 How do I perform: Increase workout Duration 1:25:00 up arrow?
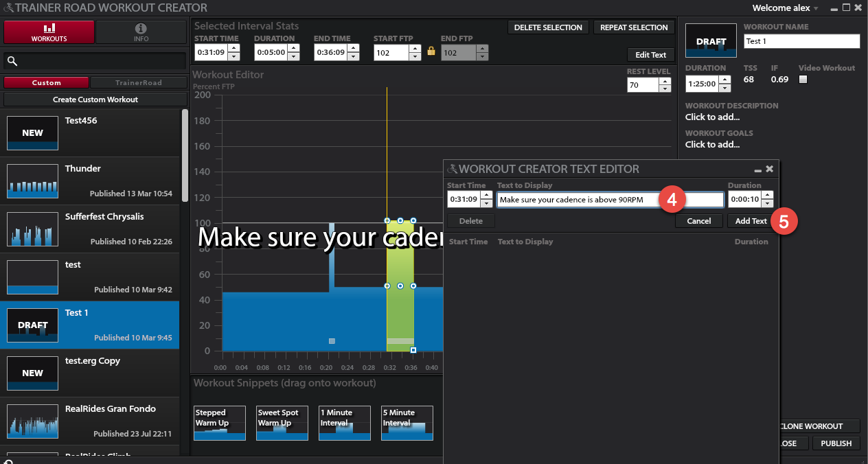724,80
